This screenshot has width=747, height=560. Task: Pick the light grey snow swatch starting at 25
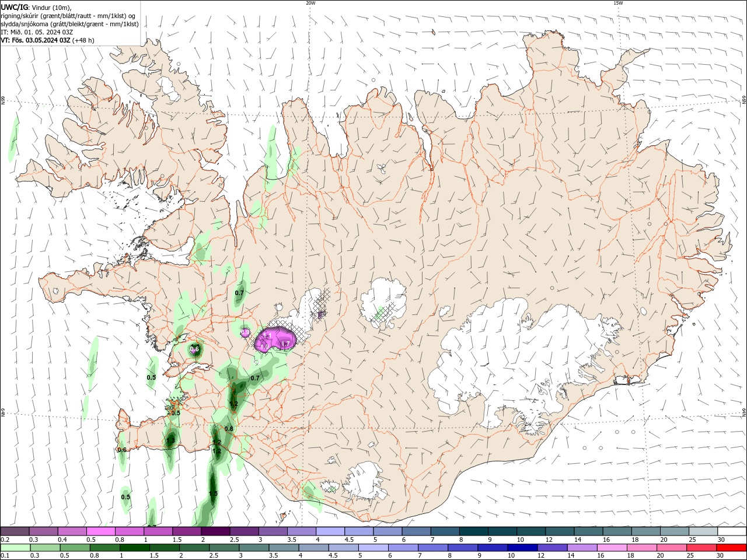[x=703, y=531]
